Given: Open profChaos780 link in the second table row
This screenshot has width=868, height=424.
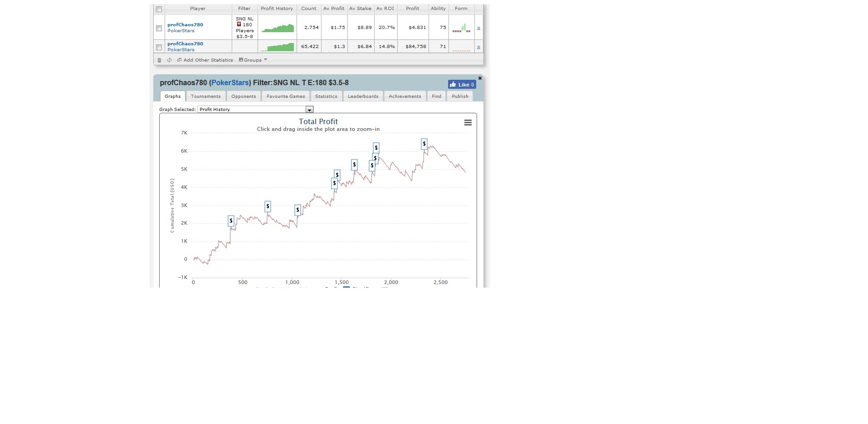Looking at the screenshot, I should 185,44.
